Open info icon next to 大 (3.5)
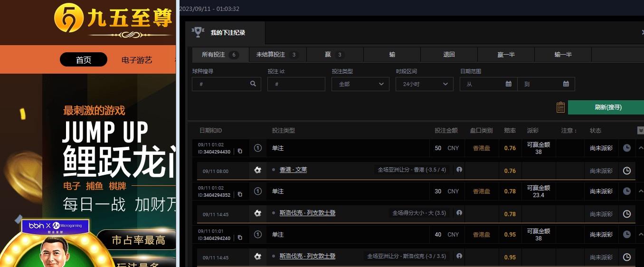 pos(459,212)
